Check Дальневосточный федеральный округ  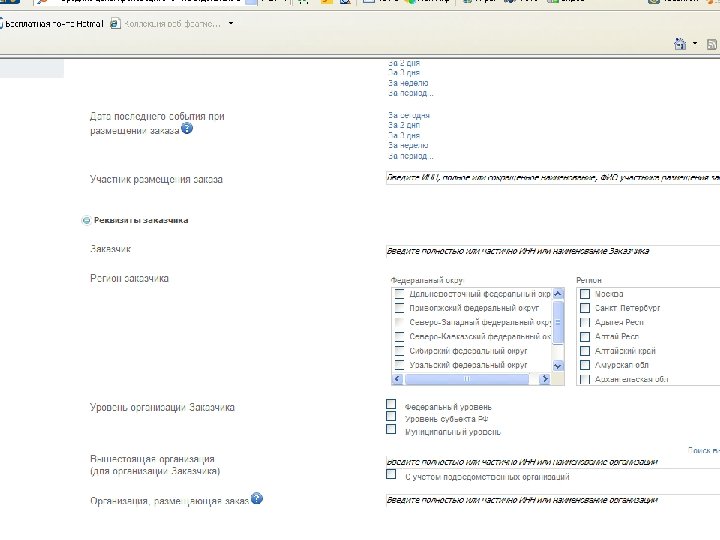point(399,294)
